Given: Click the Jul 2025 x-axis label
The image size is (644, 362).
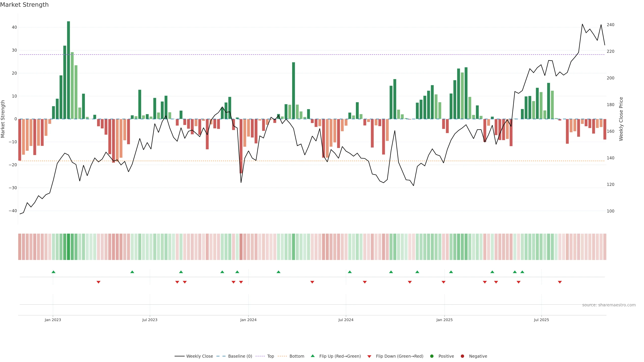Looking at the screenshot, I should [x=541, y=320].
